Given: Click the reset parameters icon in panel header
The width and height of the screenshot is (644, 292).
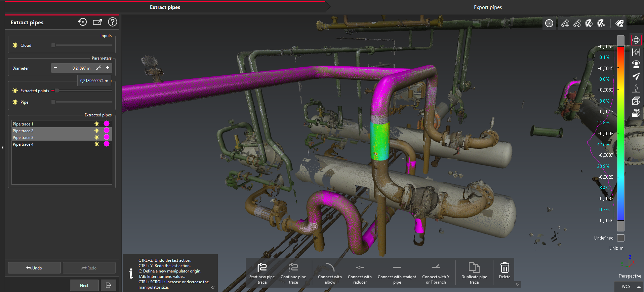Looking at the screenshot, I should tap(82, 22).
